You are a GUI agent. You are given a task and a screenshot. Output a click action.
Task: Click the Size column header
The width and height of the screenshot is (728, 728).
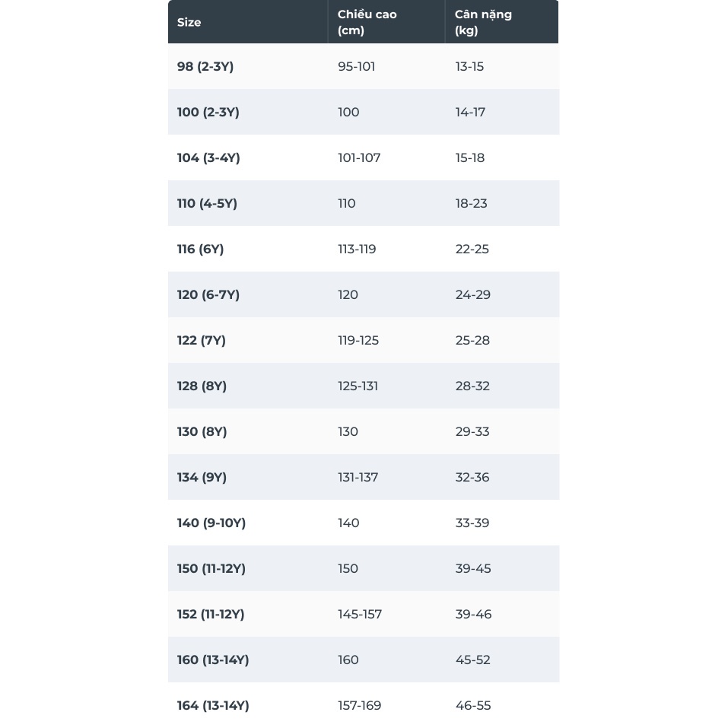[189, 22]
